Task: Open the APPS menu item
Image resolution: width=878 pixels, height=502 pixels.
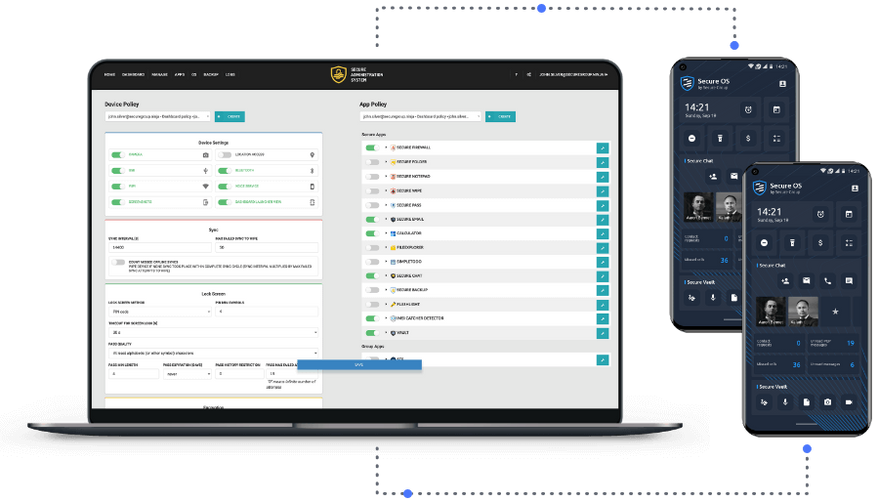Action: pos(180,74)
